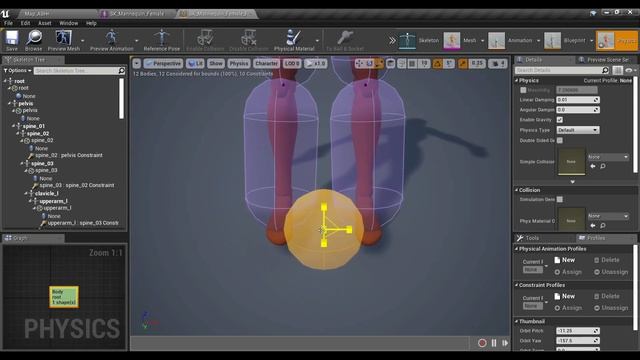The width and height of the screenshot is (640, 360).
Task: Open the Help menu
Action: pos(91,23)
